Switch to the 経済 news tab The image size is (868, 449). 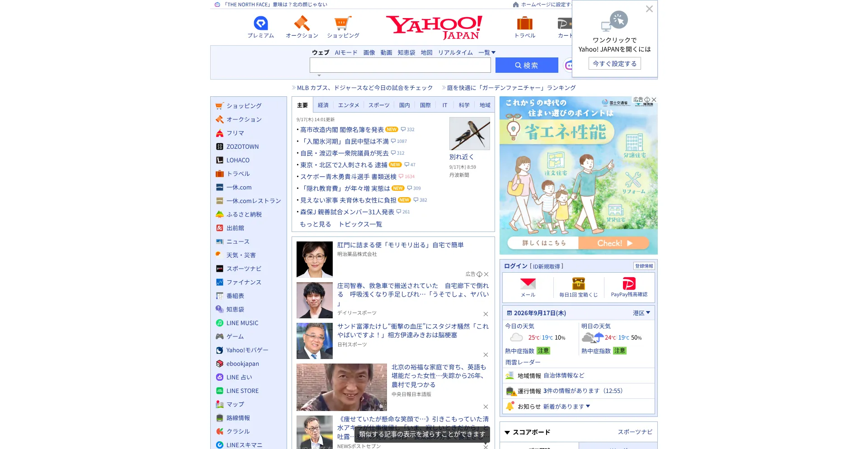[323, 105]
